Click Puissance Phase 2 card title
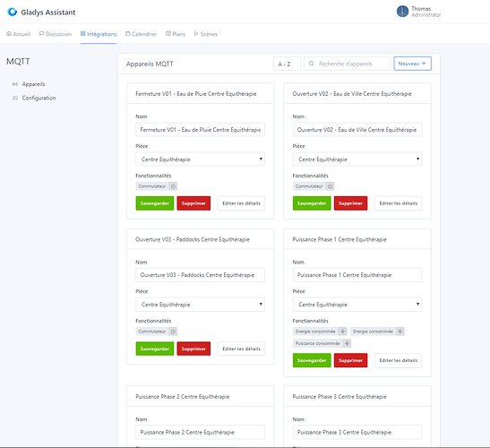The image size is (490, 448). pos(183,396)
